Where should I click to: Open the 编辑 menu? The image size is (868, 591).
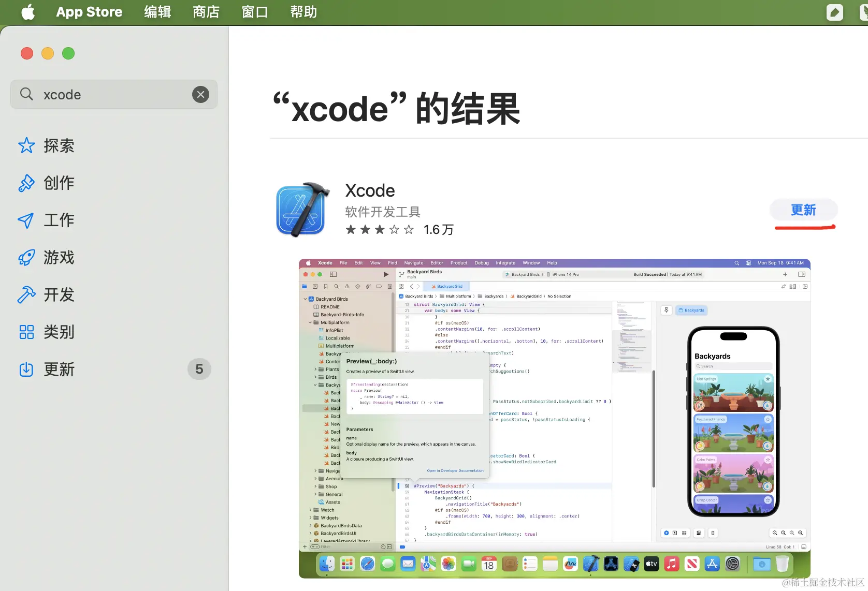coord(157,12)
